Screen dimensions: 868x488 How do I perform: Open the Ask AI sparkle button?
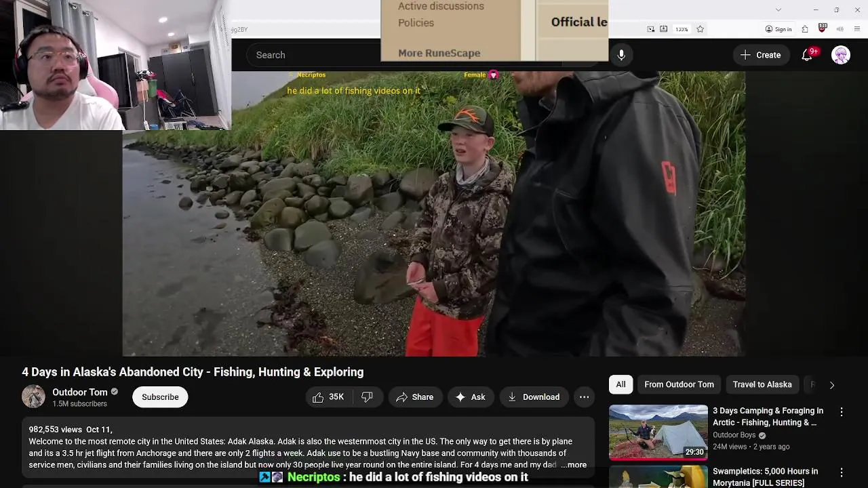pyautogui.click(x=470, y=397)
